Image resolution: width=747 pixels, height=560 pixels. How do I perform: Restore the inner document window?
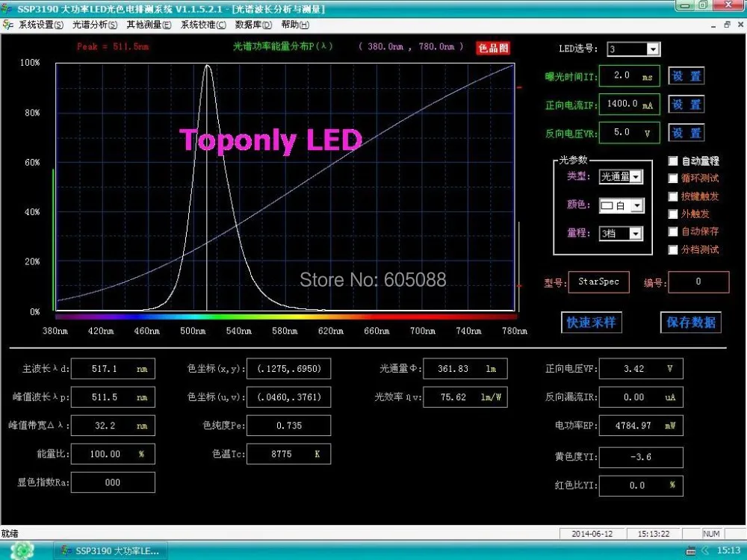point(727,25)
